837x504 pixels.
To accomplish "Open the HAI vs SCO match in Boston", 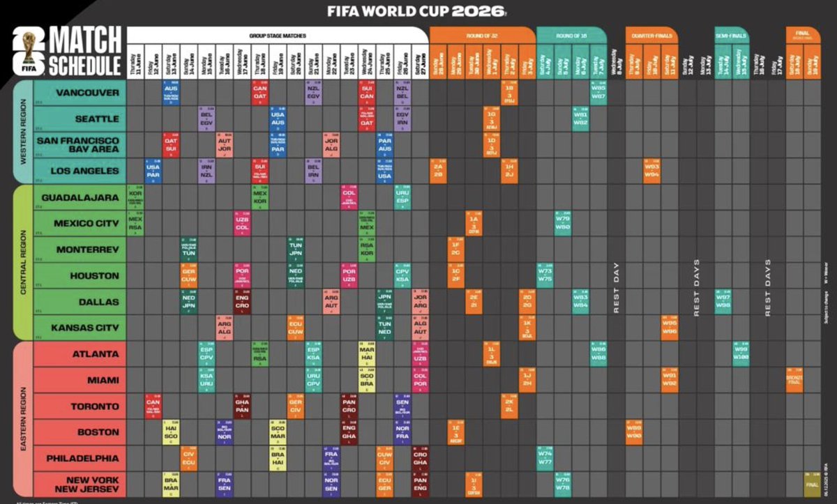I will pyautogui.click(x=171, y=433).
